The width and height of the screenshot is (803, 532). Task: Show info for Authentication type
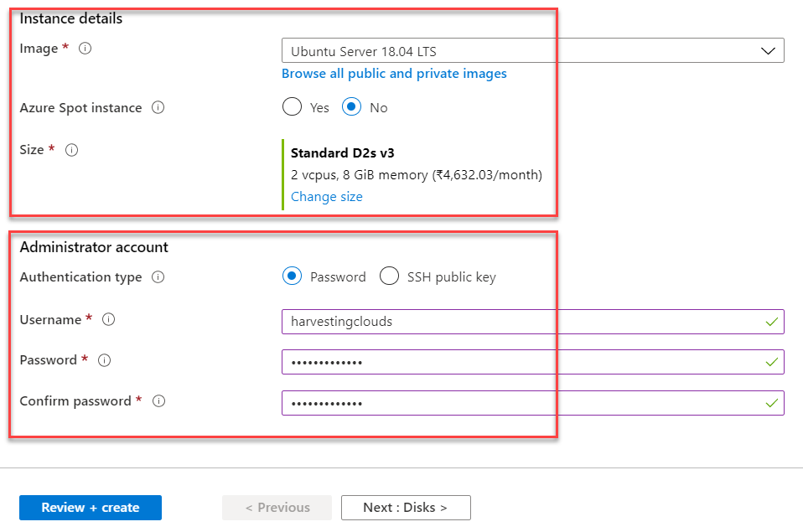click(x=158, y=277)
